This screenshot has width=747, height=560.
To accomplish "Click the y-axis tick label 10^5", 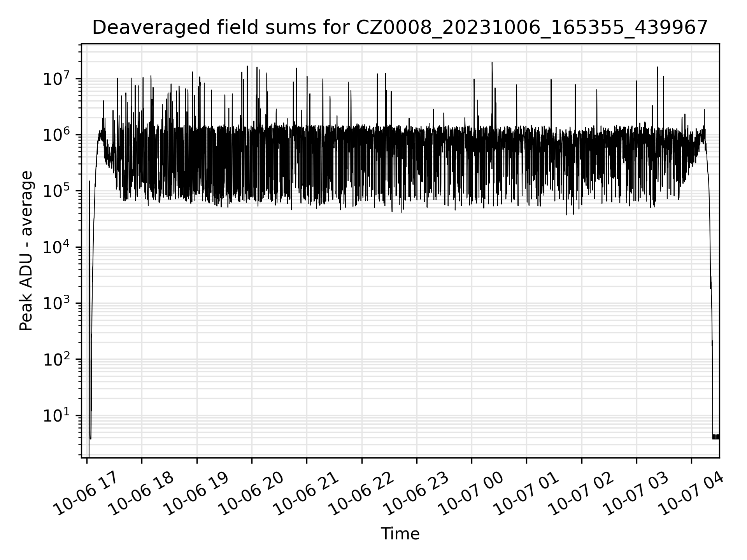I will point(57,191).
